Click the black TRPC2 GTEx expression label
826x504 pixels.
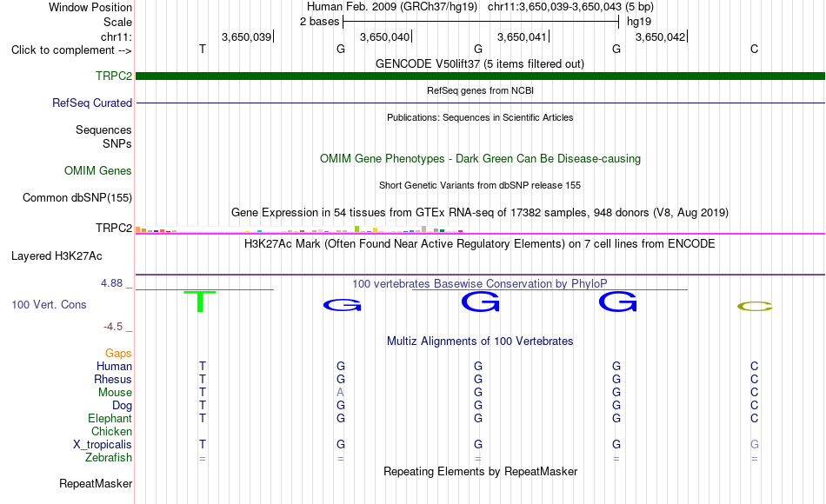(114, 228)
